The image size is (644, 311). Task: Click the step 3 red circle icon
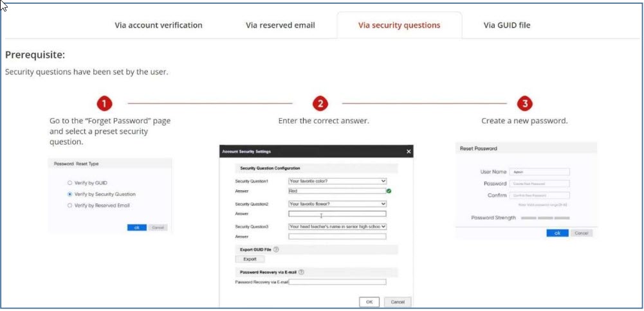point(525,103)
